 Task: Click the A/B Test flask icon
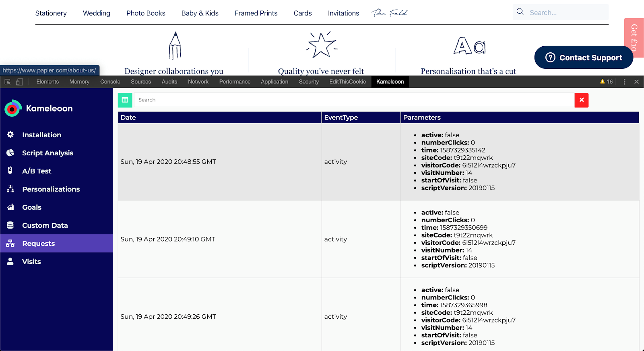10,170
